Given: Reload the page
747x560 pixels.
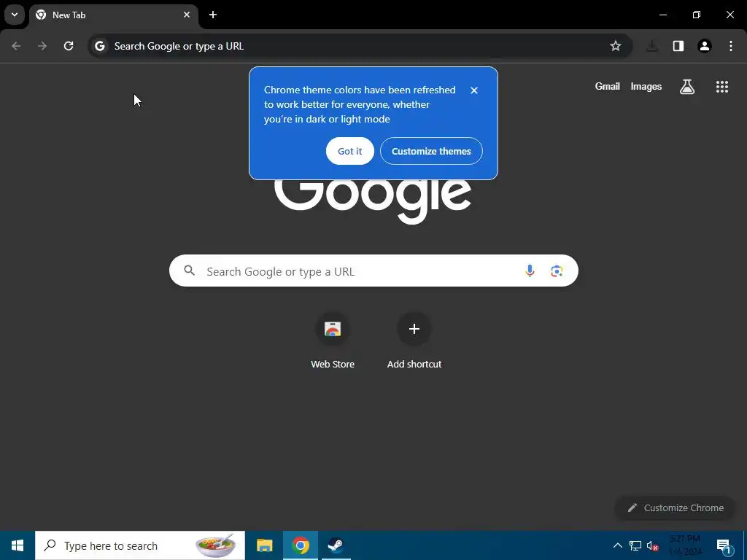Looking at the screenshot, I should pos(69,46).
